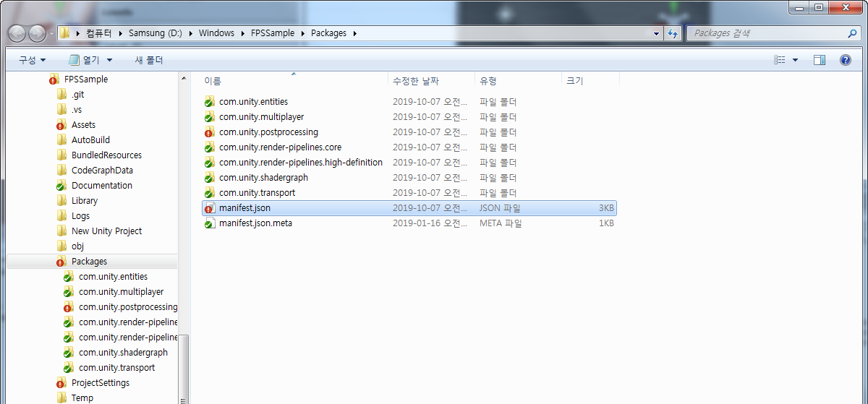The width and height of the screenshot is (868, 404).
Task: Click the 3KB size of manifest.json
Action: (x=606, y=208)
